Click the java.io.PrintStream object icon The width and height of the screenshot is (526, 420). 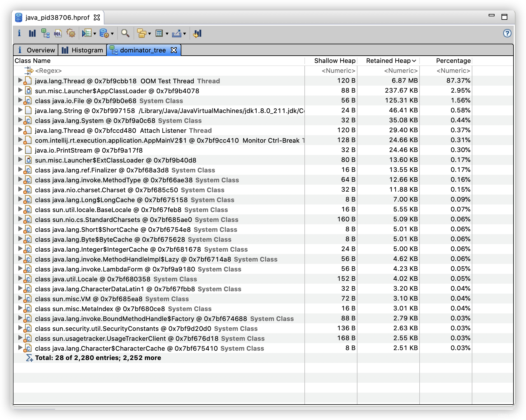(28, 150)
